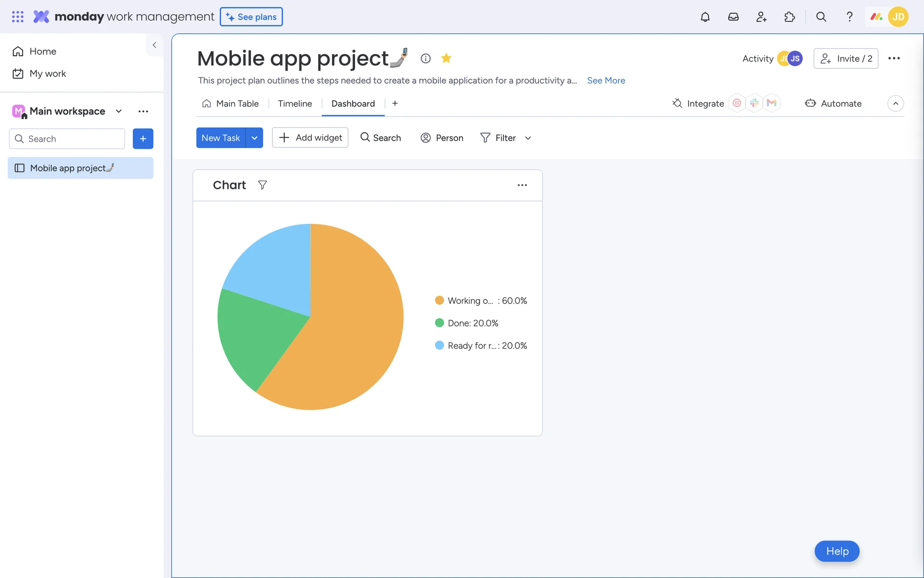924x578 pixels.
Task: Click the orange Working on it legend swatch
Action: point(439,301)
